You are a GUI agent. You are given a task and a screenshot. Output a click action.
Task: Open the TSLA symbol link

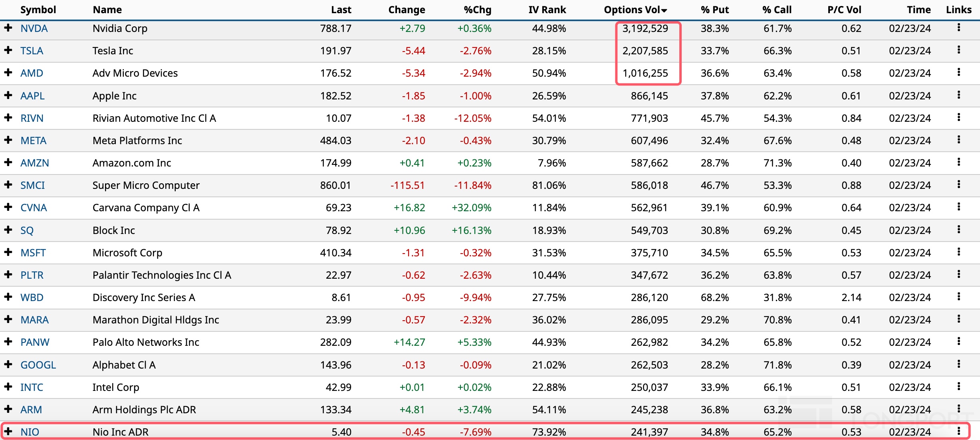click(x=32, y=51)
